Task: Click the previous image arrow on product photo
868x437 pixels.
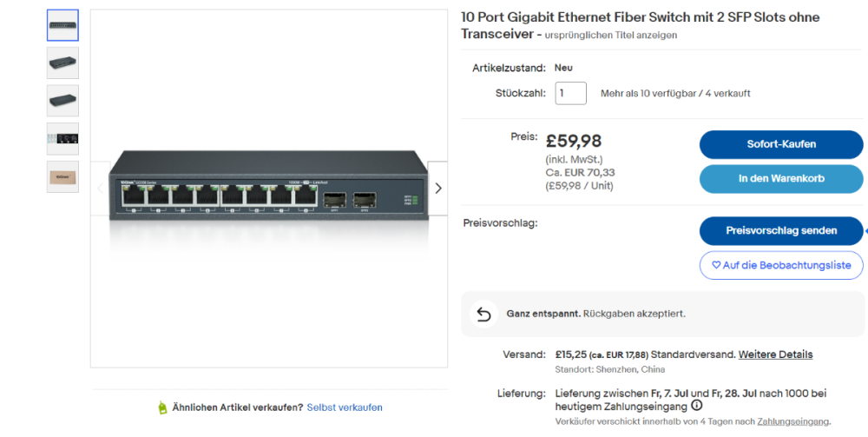Action: pos(100,188)
